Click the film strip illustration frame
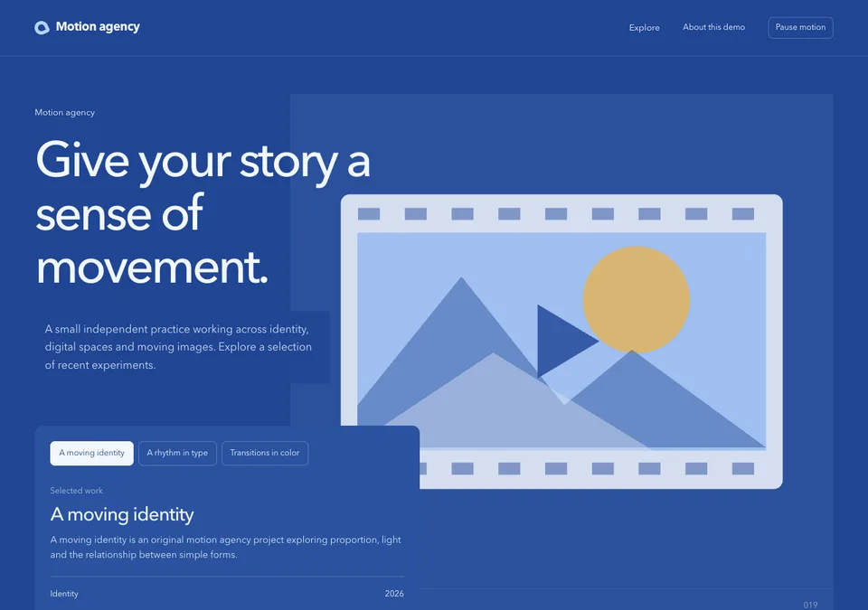868x610 pixels. click(x=561, y=342)
